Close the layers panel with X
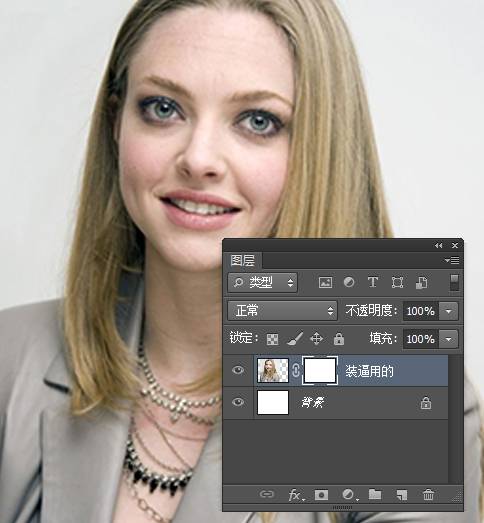 [x=455, y=245]
